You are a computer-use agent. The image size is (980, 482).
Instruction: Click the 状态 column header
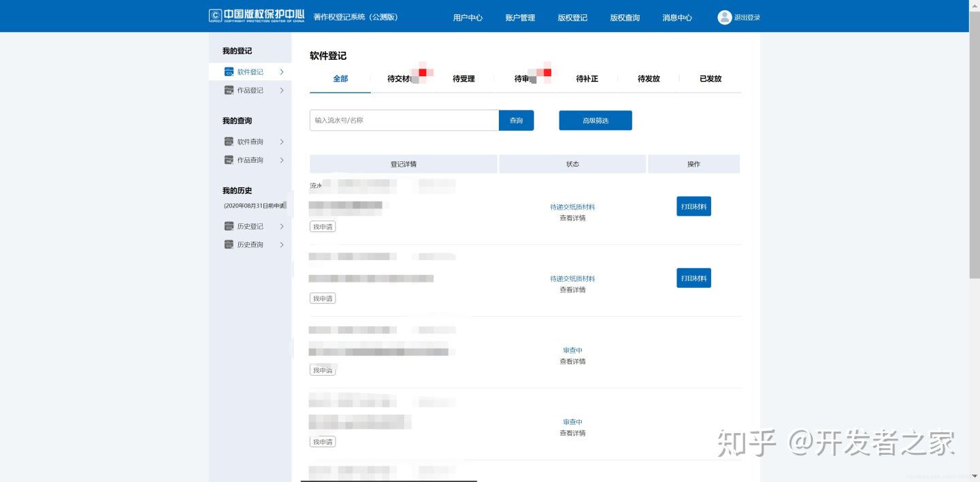click(572, 164)
